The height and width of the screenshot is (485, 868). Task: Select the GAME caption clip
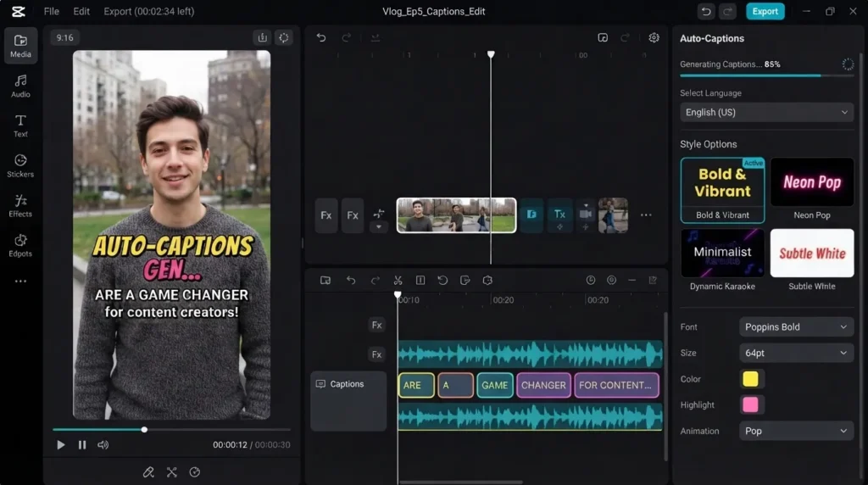click(495, 385)
